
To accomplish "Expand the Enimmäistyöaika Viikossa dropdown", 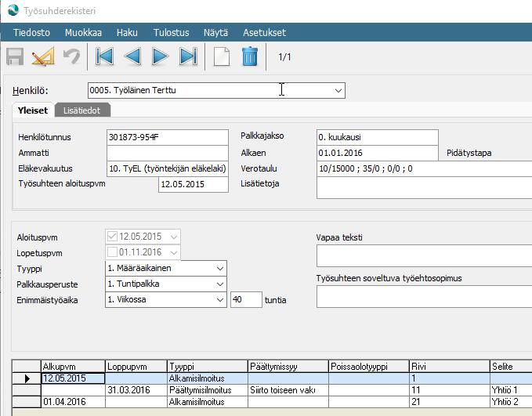I will tap(220, 300).
